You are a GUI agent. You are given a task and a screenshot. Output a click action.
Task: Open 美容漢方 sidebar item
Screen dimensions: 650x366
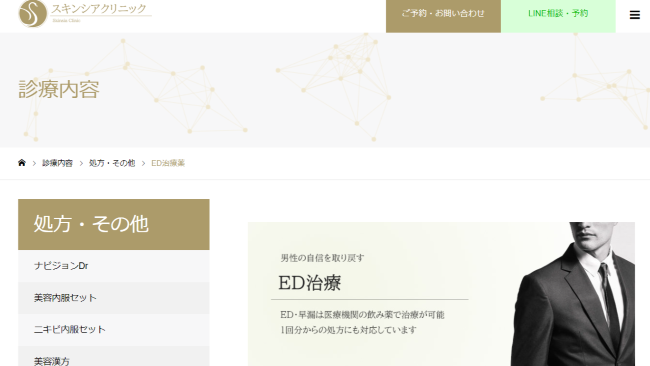coord(114,356)
